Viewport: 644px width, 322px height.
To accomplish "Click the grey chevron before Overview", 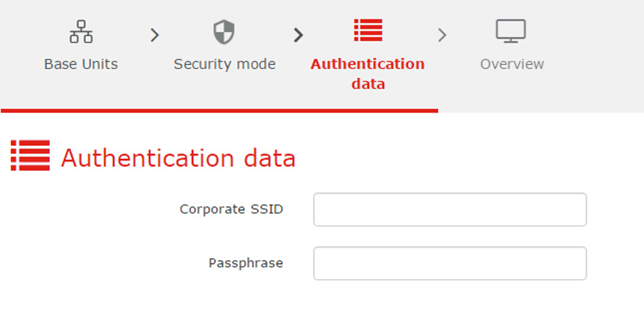I will (442, 35).
